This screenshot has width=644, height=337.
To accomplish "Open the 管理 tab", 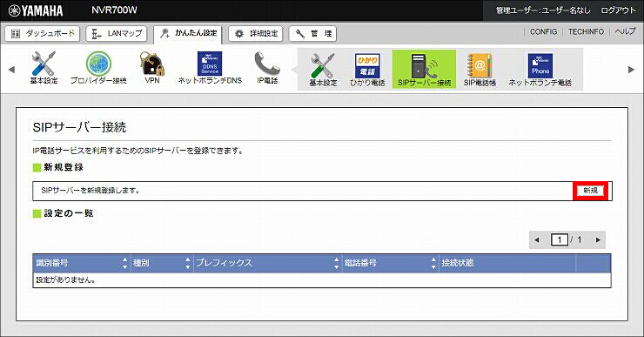I will [x=313, y=34].
